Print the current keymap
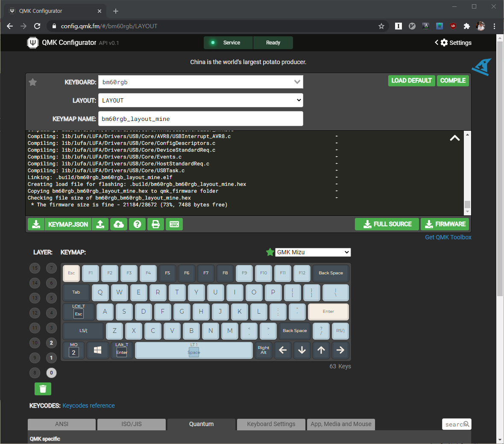Viewport: 504px width, 444px height. pyautogui.click(x=155, y=224)
